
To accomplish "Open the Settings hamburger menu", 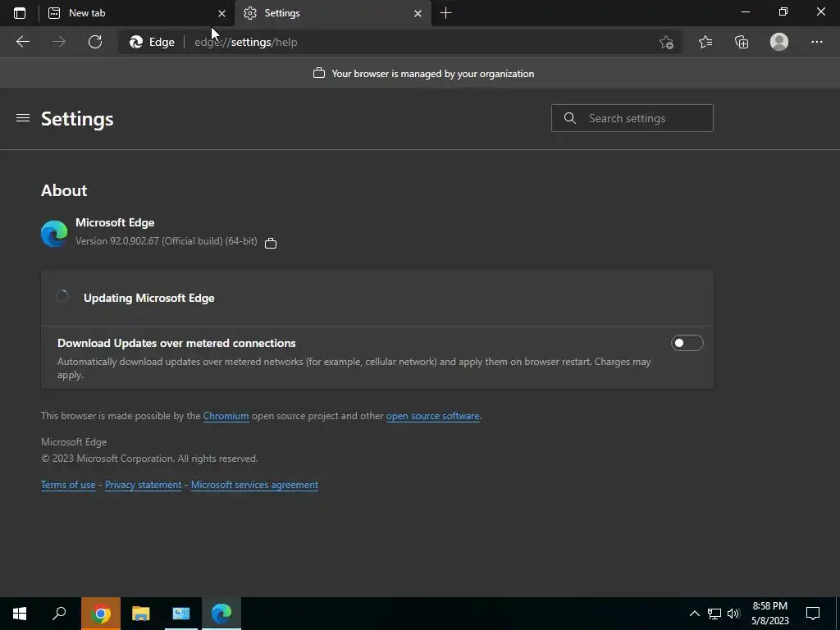I will [x=22, y=118].
